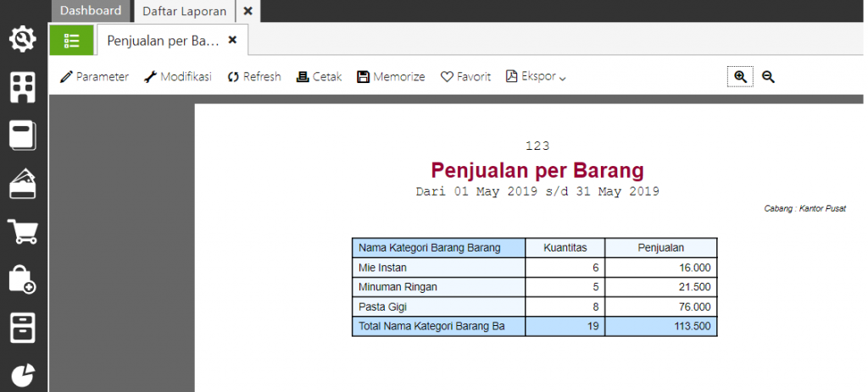
Task: Refresh the report
Action: [253, 77]
